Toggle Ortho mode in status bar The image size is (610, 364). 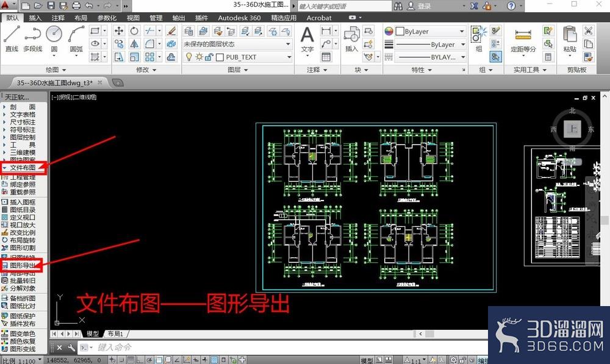tap(140, 360)
